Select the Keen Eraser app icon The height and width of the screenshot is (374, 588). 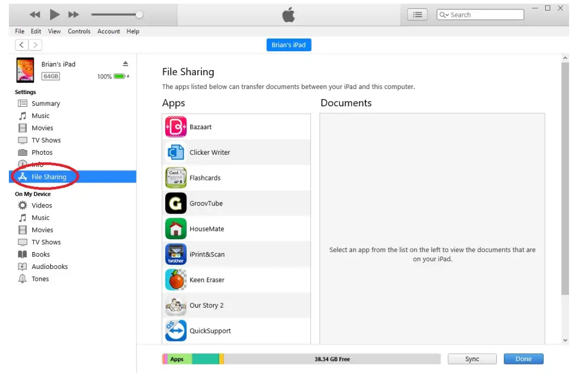pos(175,280)
